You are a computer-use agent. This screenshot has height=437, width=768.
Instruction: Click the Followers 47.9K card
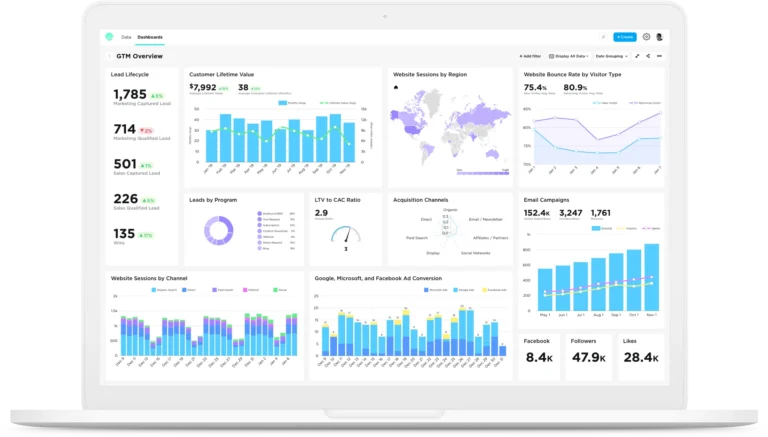tap(589, 357)
